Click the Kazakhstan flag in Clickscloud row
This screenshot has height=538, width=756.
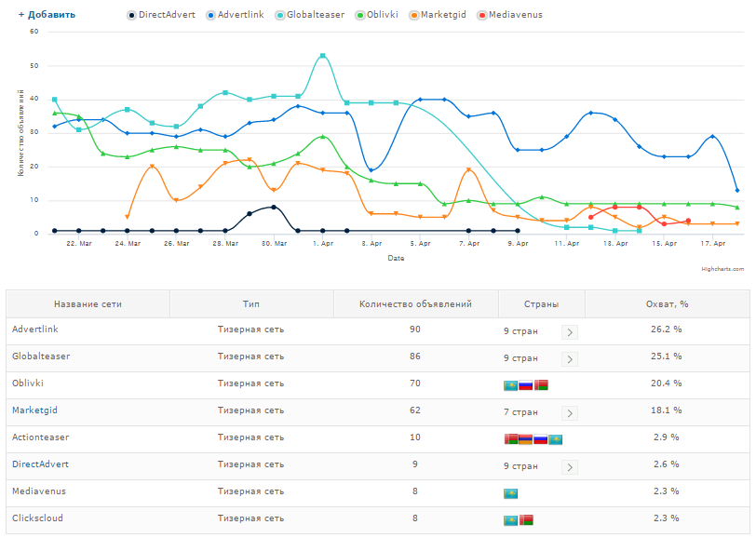click(x=510, y=520)
